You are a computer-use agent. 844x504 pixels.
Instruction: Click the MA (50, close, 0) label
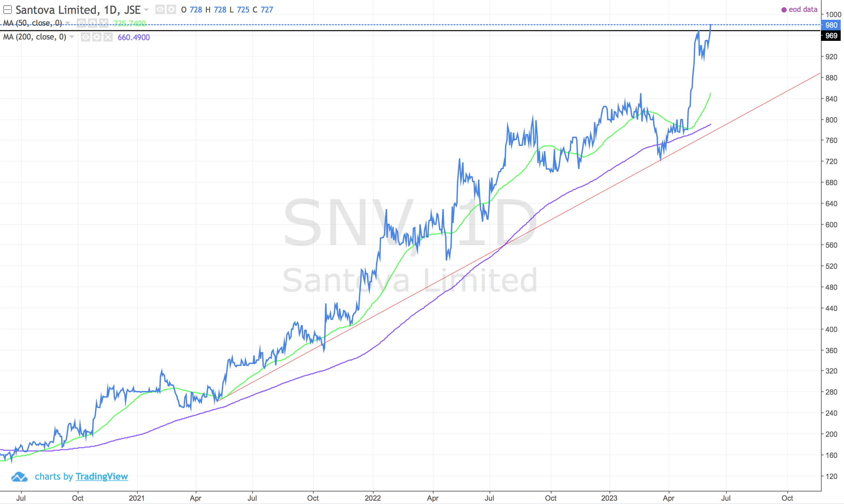[33, 23]
